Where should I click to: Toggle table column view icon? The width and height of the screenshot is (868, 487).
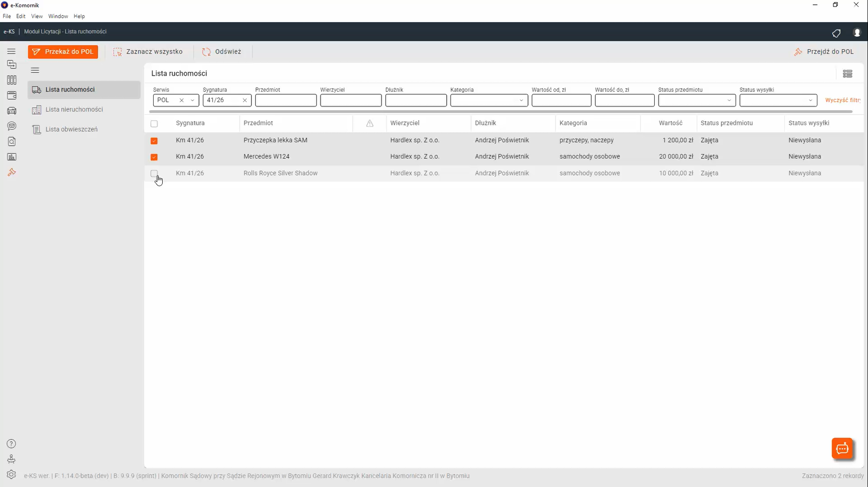(847, 74)
